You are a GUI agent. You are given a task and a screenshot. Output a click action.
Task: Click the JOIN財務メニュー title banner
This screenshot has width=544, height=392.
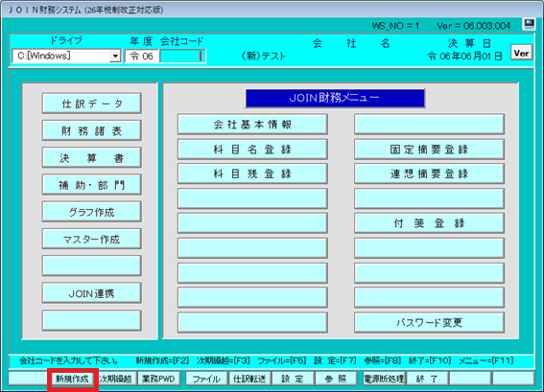click(335, 98)
